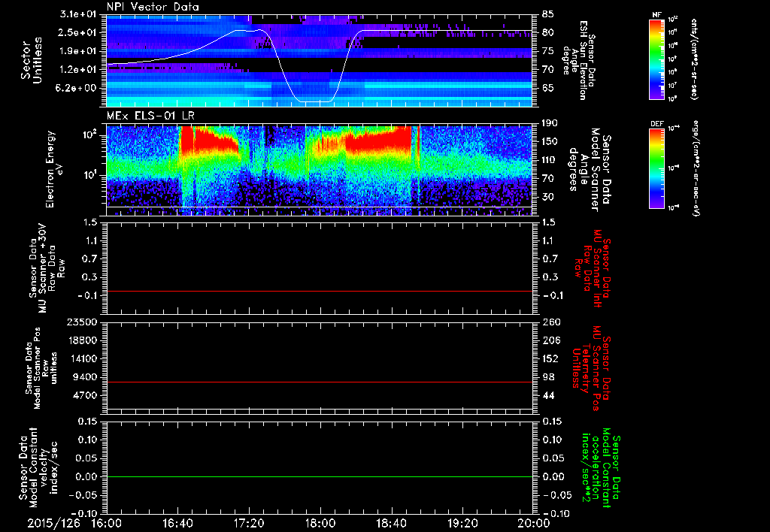Pick the 18:40 time tick label
The image size is (770, 532).
point(391,523)
